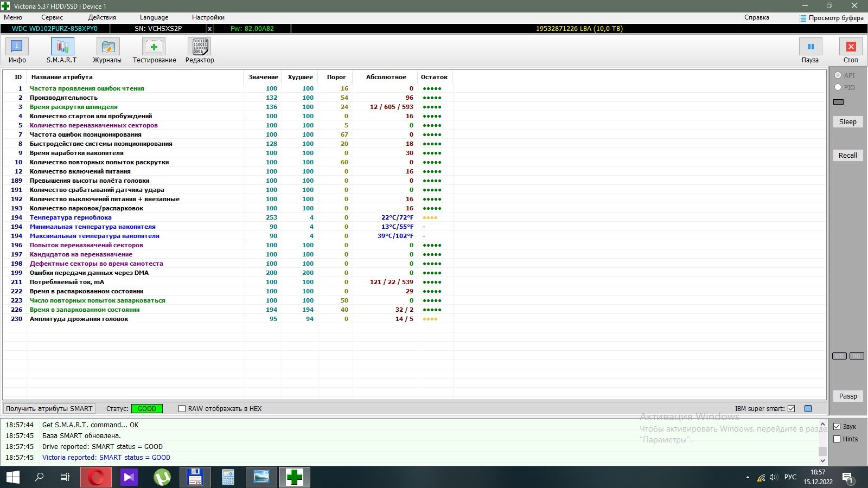Click the Recall button
Viewport: 868px width, 488px height.
848,155
